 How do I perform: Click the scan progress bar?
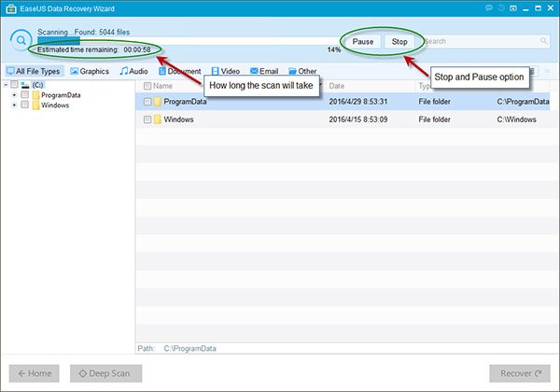coord(187,41)
